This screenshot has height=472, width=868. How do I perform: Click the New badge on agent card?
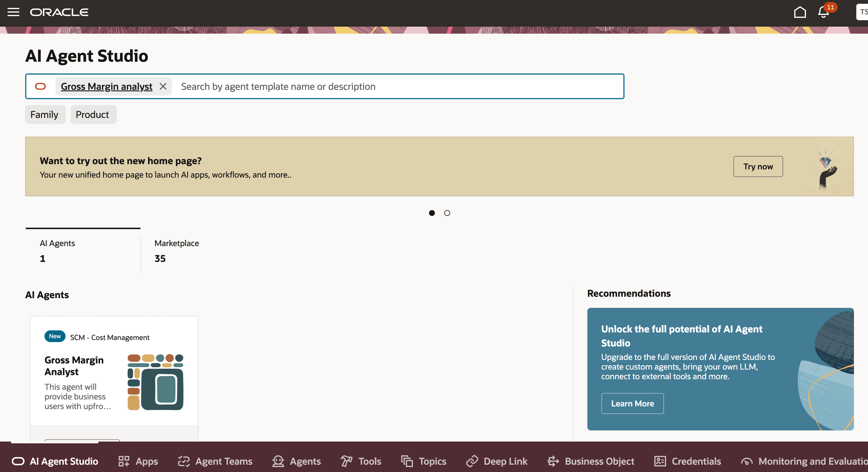[x=55, y=336]
